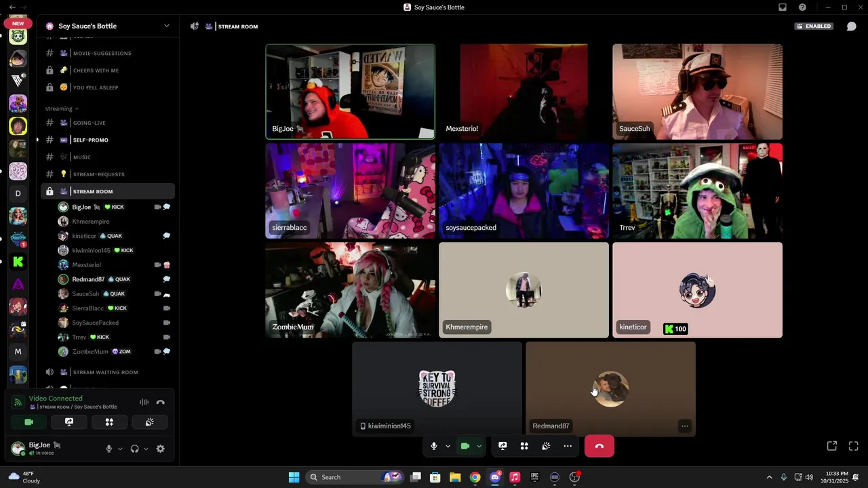This screenshot has height=488, width=868.
Task: Open Epic Games Launcher from the taskbar
Action: (x=534, y=477)
